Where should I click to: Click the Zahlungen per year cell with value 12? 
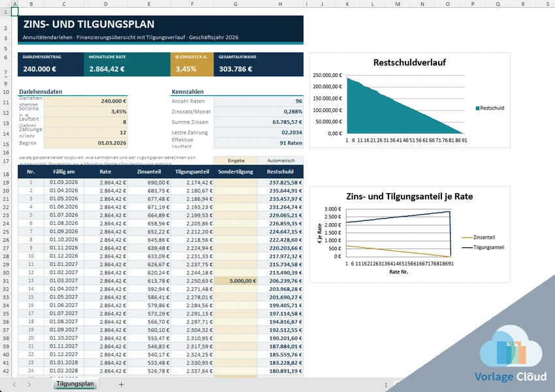pyautogui.click(x=86, y=132)
